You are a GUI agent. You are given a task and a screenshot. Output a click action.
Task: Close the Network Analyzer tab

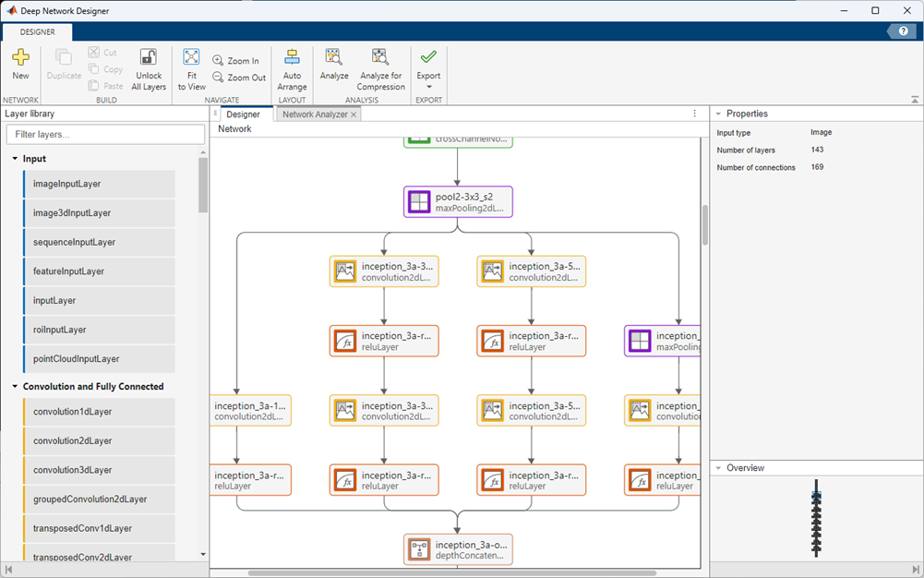(354, 114)
